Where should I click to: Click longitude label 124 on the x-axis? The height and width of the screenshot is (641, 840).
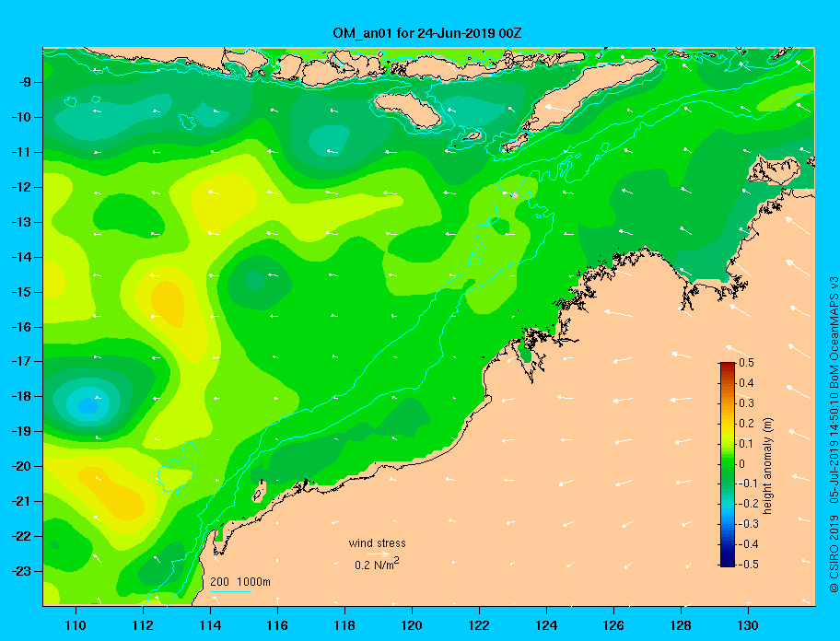[546, 625]
